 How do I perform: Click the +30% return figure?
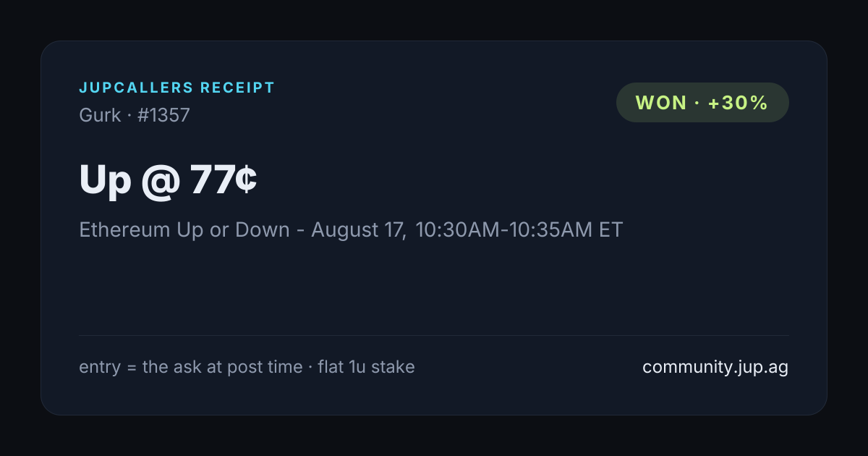click(x=738, y=103)
